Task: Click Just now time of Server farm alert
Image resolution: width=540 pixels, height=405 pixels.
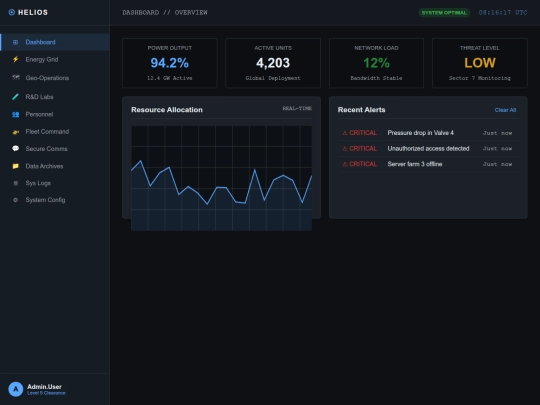Action: coord(497,164)
